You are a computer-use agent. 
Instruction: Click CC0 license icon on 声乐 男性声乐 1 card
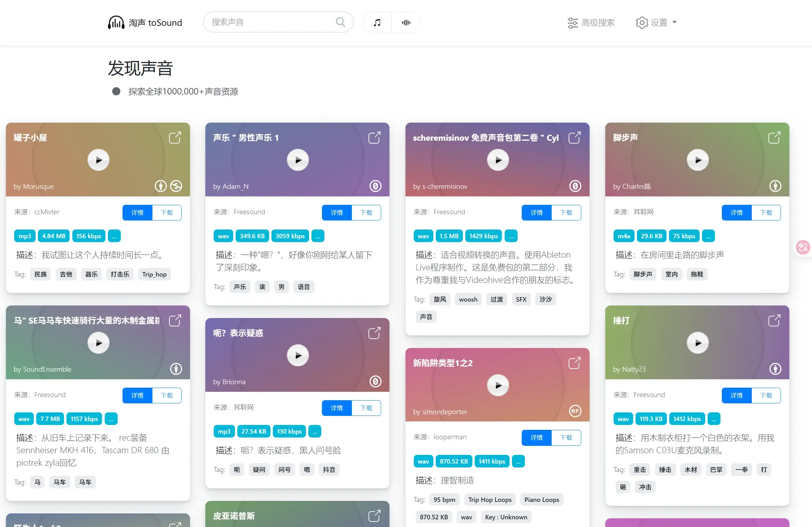click(x=375, y=186)
